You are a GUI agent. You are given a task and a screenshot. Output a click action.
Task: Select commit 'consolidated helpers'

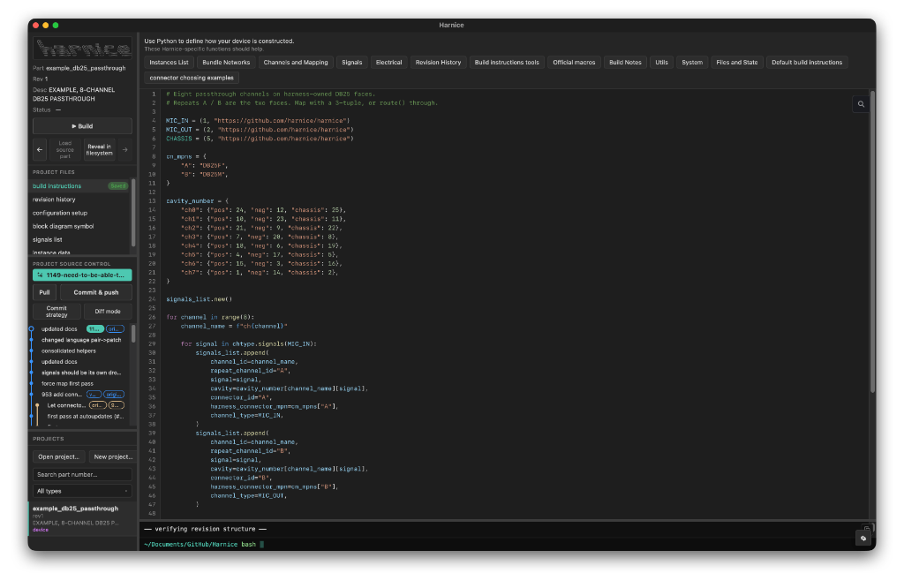[x=69, y=351]
